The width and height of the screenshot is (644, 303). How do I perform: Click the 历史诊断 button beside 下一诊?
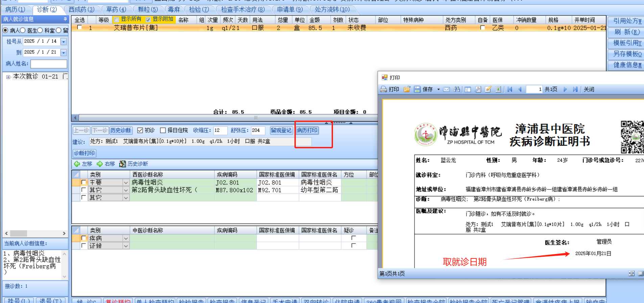(121, 130)
